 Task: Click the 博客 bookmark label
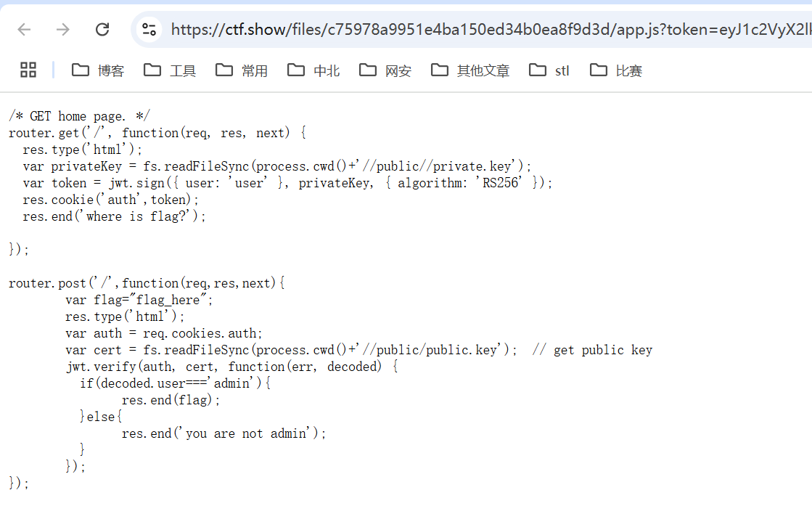(111, 71)
